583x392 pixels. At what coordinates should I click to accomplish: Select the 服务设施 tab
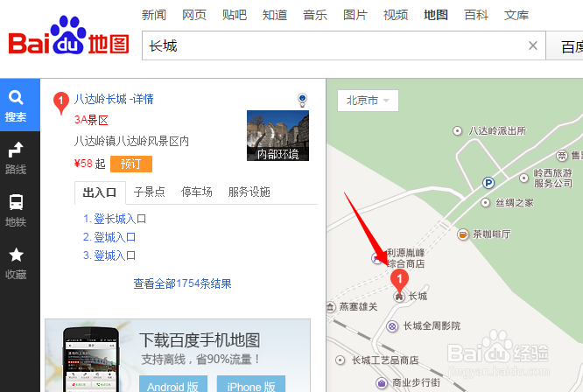[249, 192]
